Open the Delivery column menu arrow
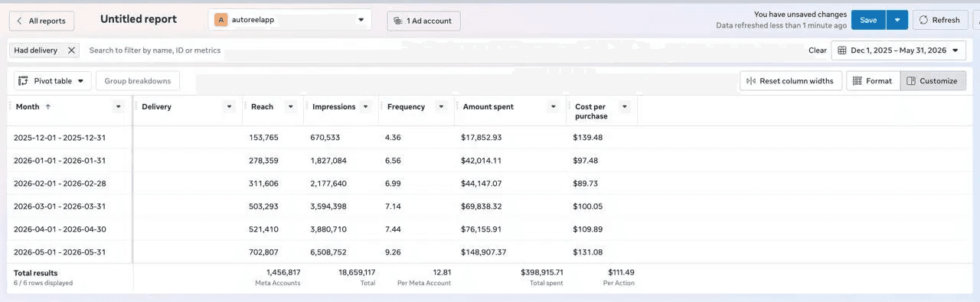Screen dimensions: 980x302 pyautogui.click(x=229, y=107)
